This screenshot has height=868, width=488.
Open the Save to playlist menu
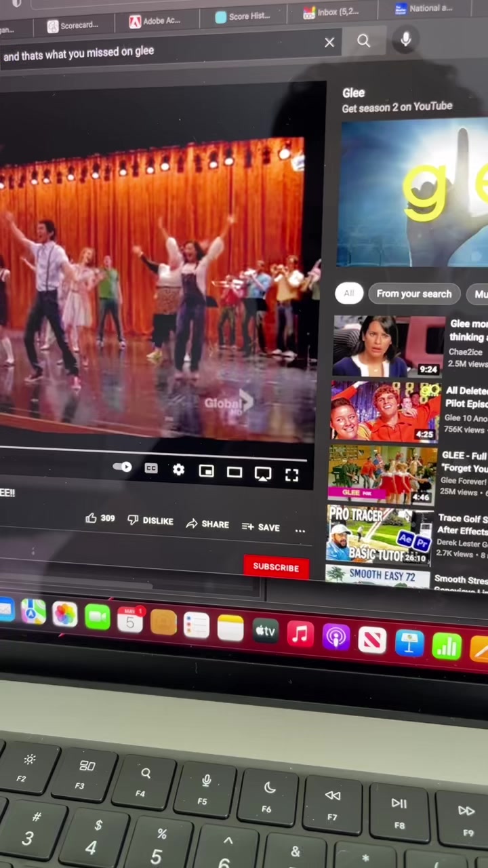point(261,527)
